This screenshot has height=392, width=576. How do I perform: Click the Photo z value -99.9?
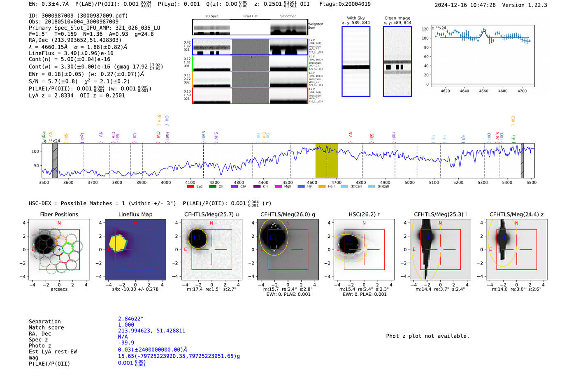coord(126,343)
